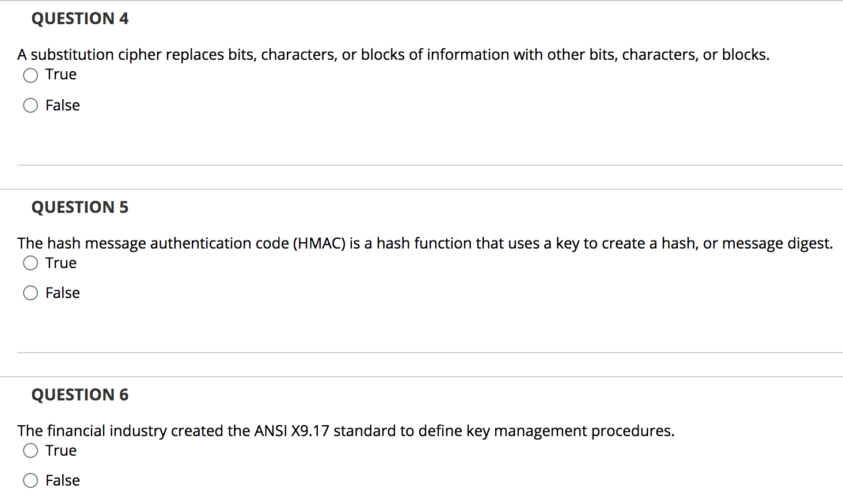Click the QUESTION 6 heading
The height and width of the screenshot is (504, 843).
80,395
